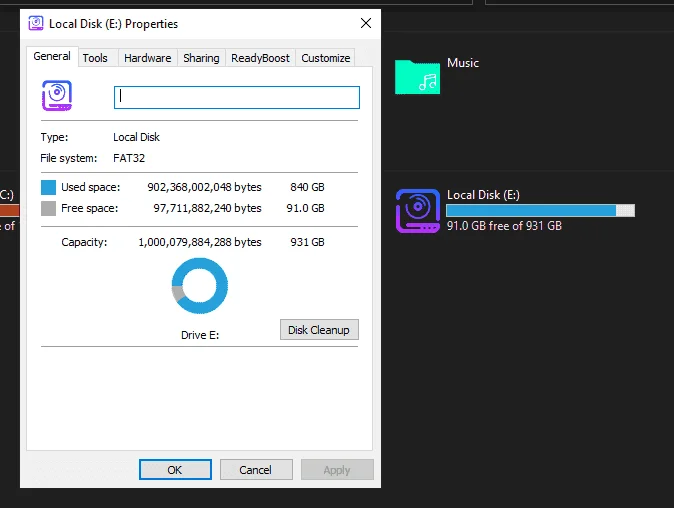Viewport: 674px width, 508px height.
Task: Click the '902,368,002,048 bytes' used space value
Action: click(x=204, y=187)
